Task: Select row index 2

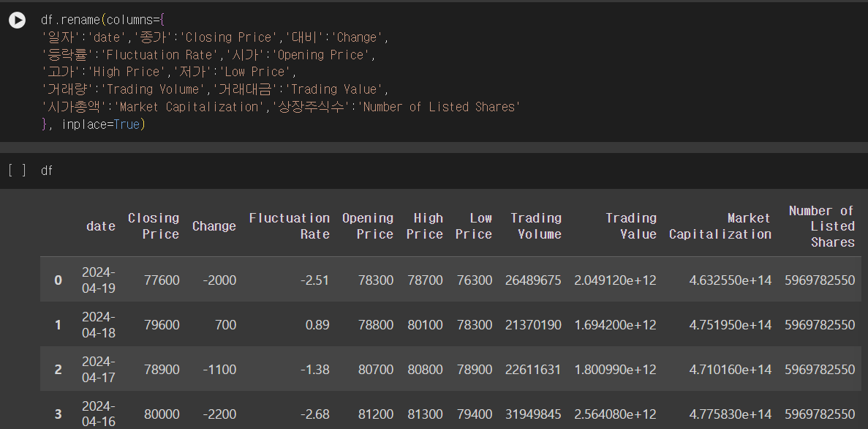Action: click(58, 369)
